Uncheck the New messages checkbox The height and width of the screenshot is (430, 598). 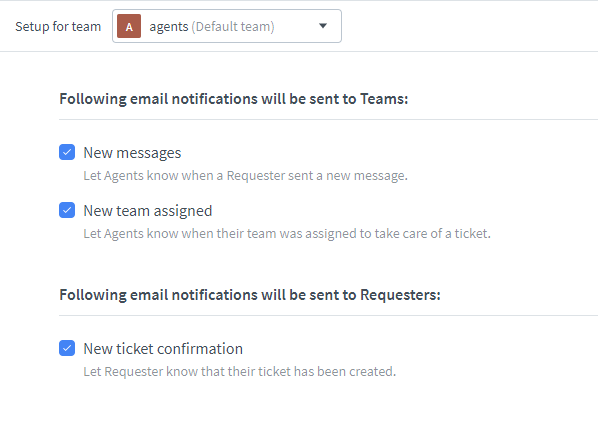pos(67,152)
